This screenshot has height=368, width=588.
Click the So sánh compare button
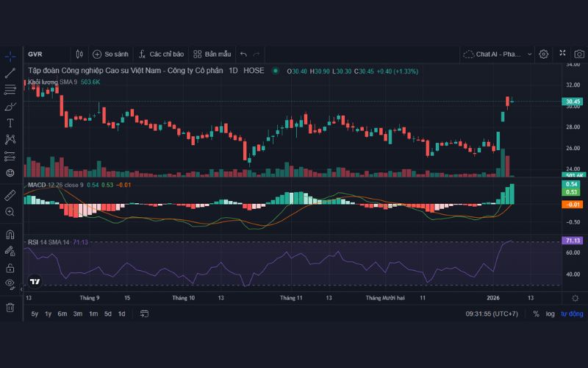[110, 54]
